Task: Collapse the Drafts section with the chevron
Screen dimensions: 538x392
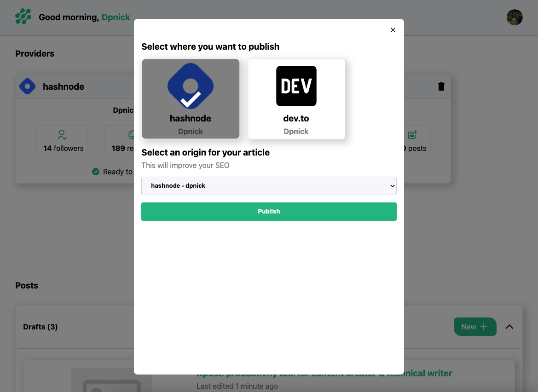Action: point(509,327)
